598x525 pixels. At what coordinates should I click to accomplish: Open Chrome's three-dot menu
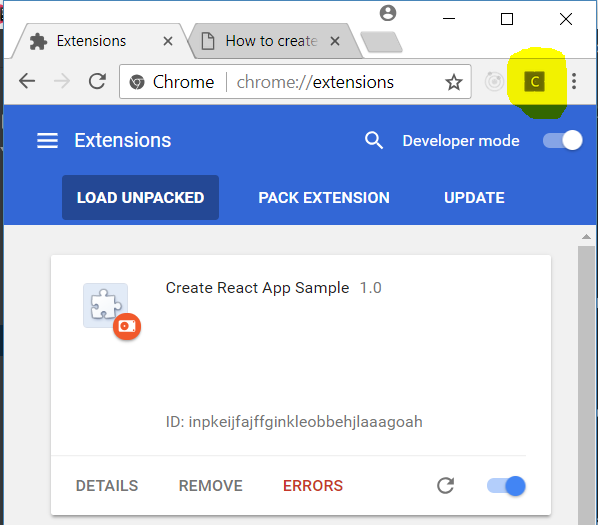(574, 81)
